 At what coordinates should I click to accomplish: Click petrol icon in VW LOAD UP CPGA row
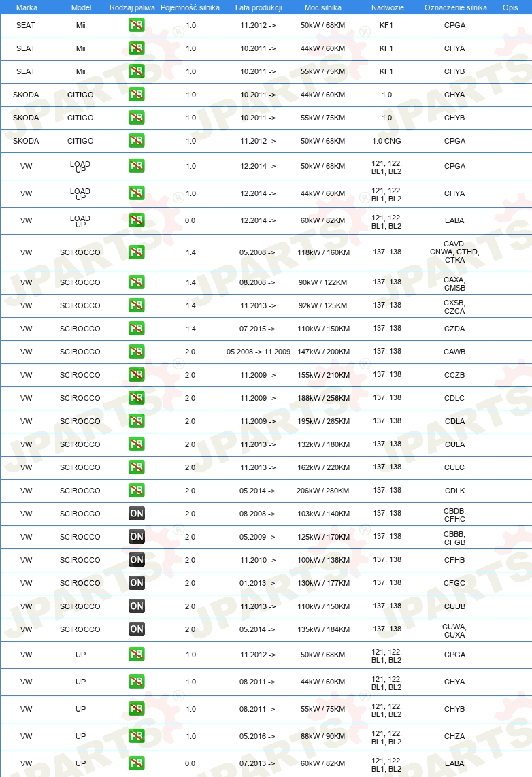pyautogui.click(x=136, y=165)
